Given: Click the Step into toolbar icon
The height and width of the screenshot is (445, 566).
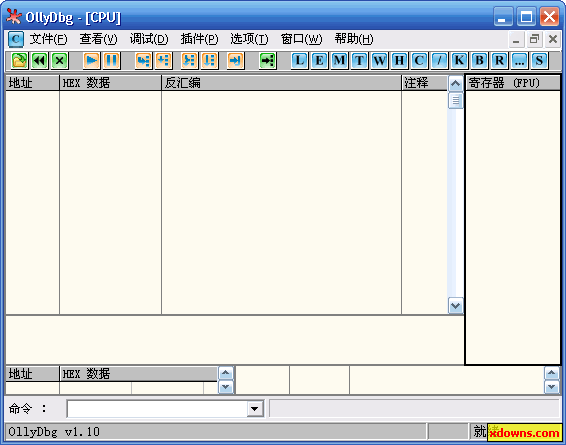Looking at the screenshot, I should coord(143,61).
